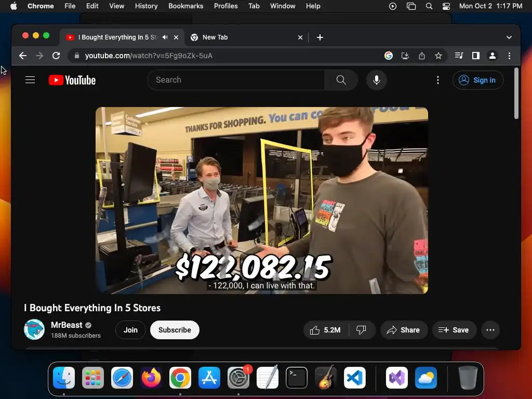Click the video player frame
The image size is (532, 399).
(x=262, y=201)
